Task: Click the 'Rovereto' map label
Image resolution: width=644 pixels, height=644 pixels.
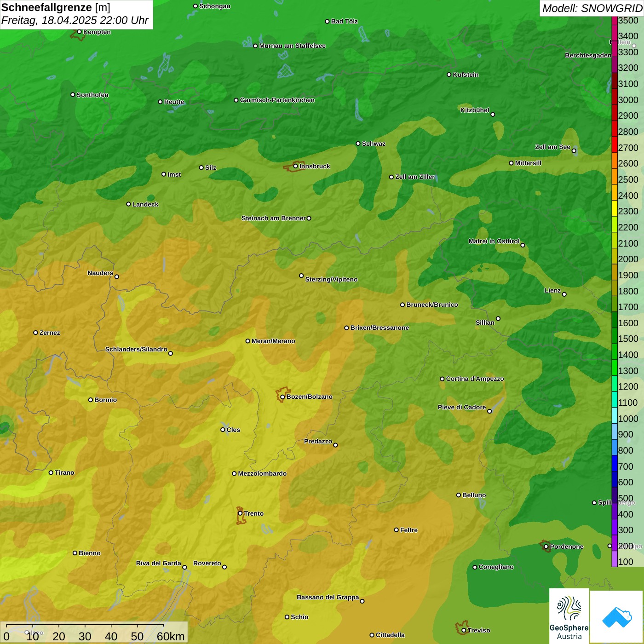Action: pyautogui.click(x=207, y=563)
